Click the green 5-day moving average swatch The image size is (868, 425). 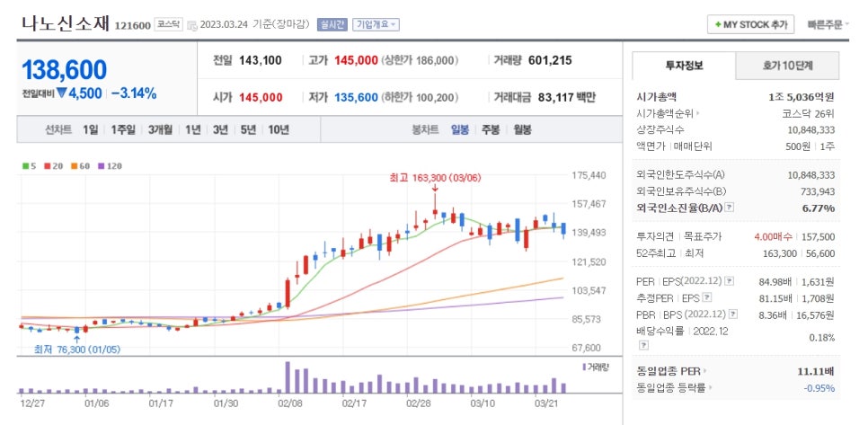25,165
